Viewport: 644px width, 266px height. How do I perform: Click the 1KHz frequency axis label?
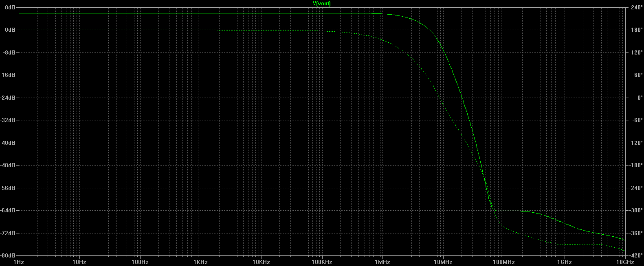point(200,262)
